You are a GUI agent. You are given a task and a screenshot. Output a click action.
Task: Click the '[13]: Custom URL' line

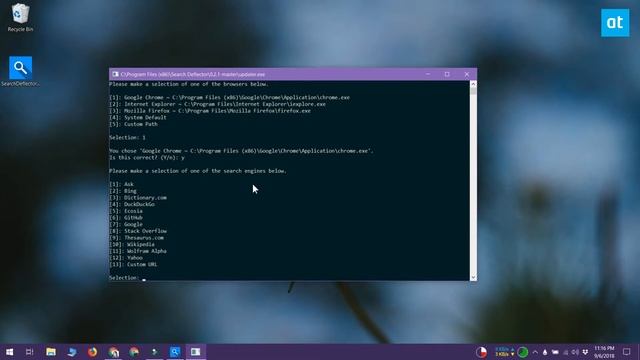133,264
